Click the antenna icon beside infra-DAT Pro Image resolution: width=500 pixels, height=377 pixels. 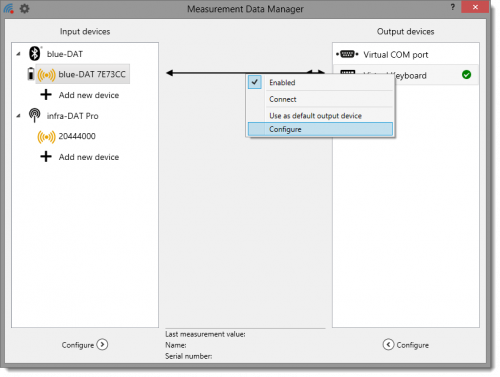[34, 115]
